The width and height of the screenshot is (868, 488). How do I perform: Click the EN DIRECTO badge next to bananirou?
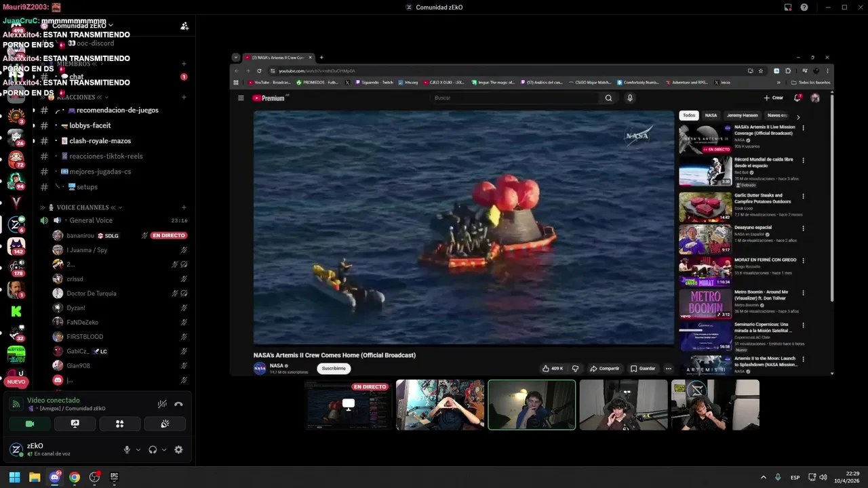(168, 235)
